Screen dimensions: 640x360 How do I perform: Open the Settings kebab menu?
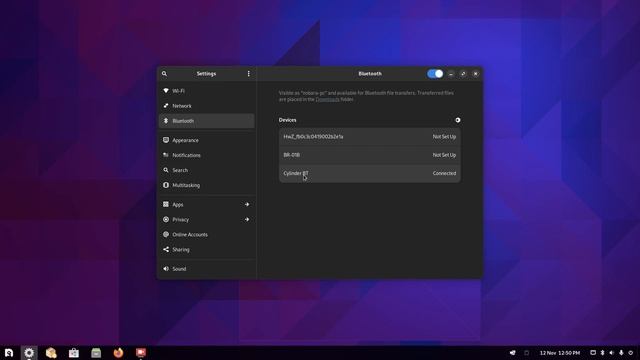[x=249, y=74]
